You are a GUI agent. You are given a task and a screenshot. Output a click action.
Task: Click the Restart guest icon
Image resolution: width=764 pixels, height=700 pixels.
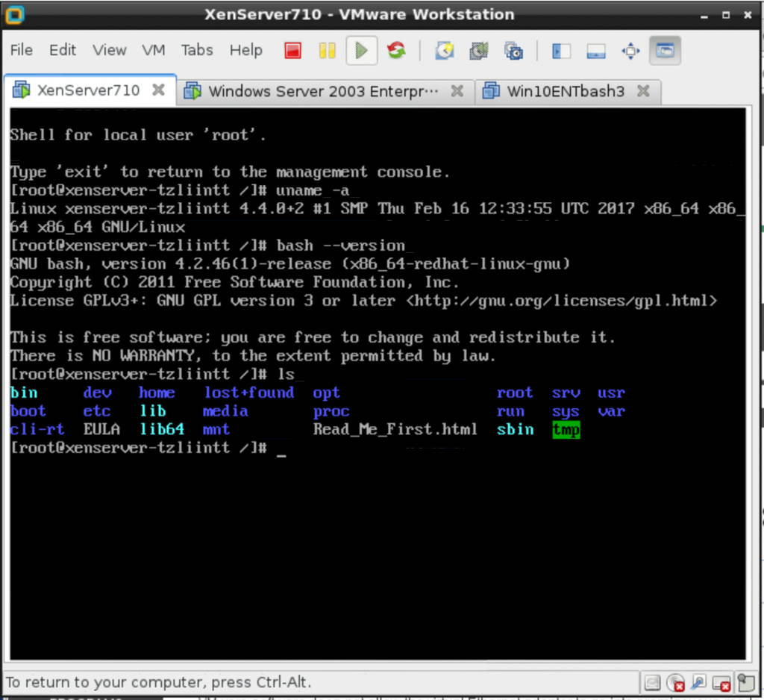(x=396, y=50)
